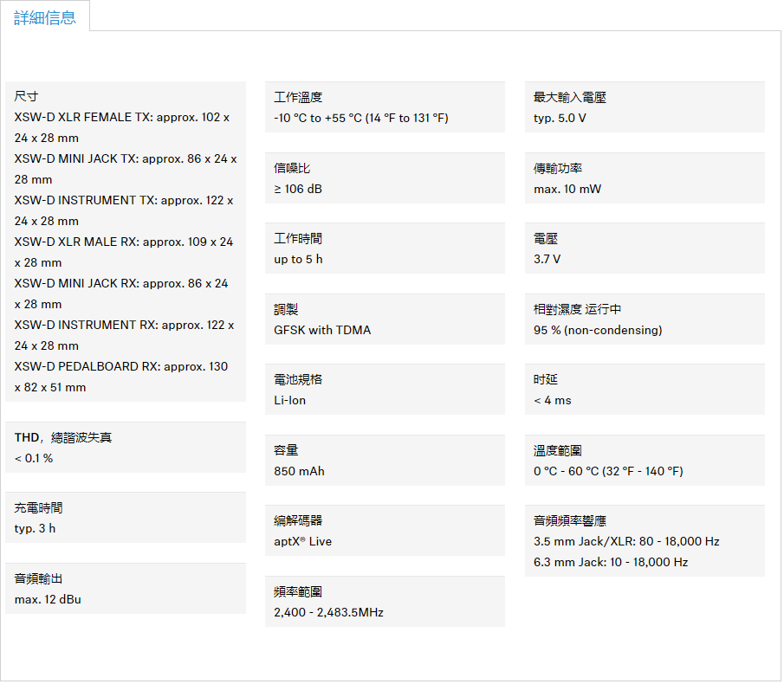Click the THD 總諧波失真 label

tap(63, 438)
